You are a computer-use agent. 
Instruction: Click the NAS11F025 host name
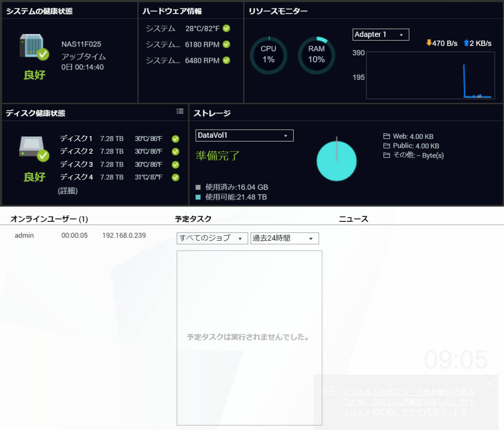pos(81,44)
